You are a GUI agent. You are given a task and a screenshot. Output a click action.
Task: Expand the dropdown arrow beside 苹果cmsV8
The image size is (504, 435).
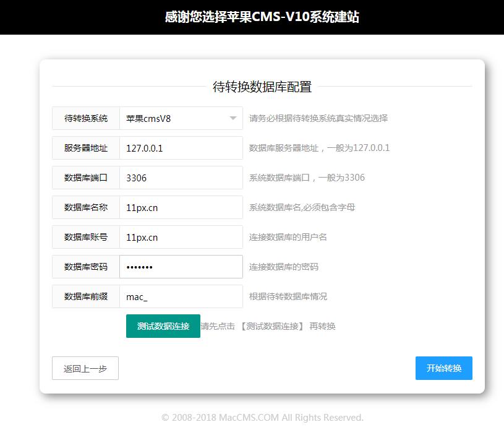[233, 118]
